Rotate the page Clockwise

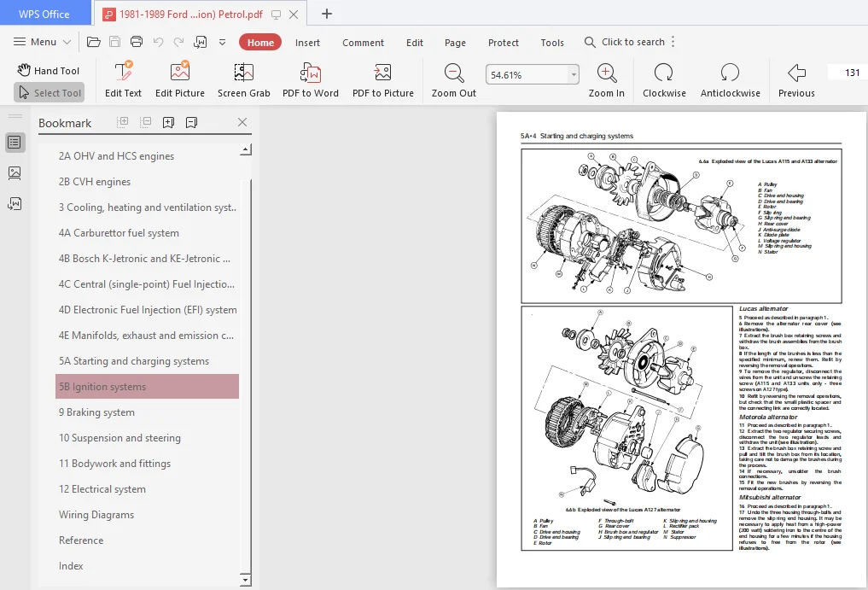[x=664, y=79]
